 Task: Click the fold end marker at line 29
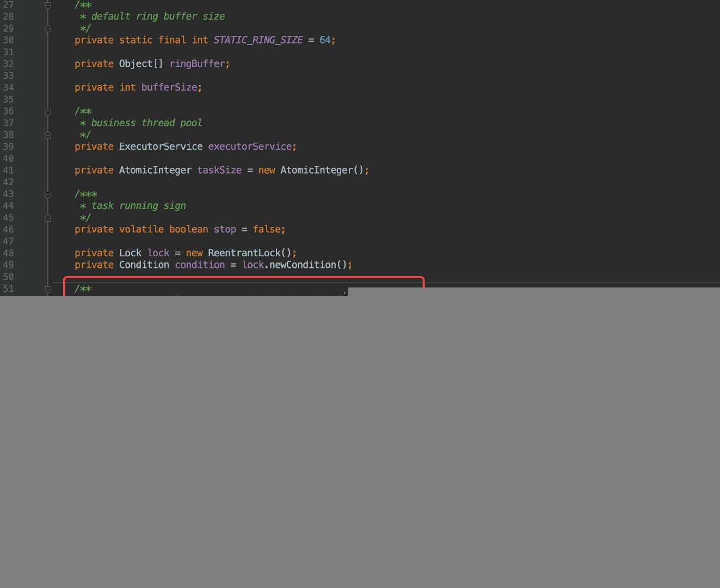(x=48, y=28)
